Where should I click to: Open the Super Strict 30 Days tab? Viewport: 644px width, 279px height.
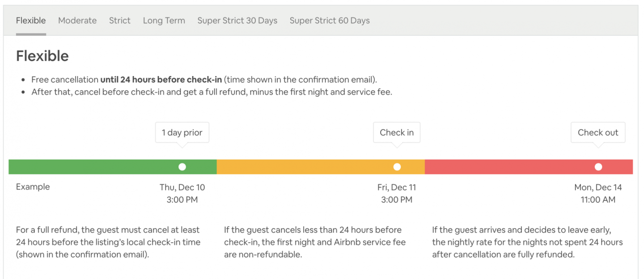coord(237,21)
